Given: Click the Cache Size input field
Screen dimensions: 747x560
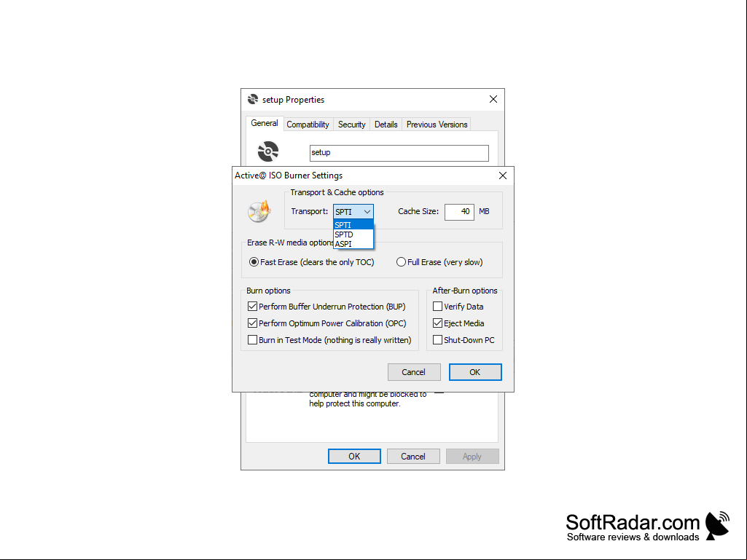Looking at the screenshot, I should pos(459,212).
